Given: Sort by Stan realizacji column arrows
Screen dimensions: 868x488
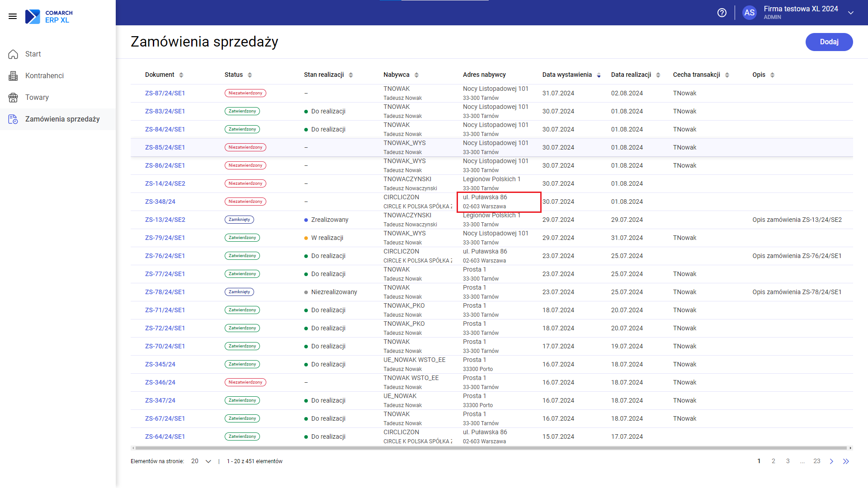Looking at the screenshot, I should click(351, 75).
